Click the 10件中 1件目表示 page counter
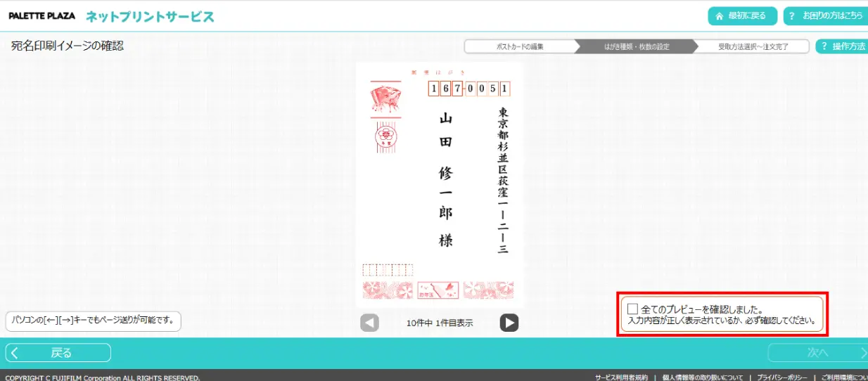 tap(440, 323)
